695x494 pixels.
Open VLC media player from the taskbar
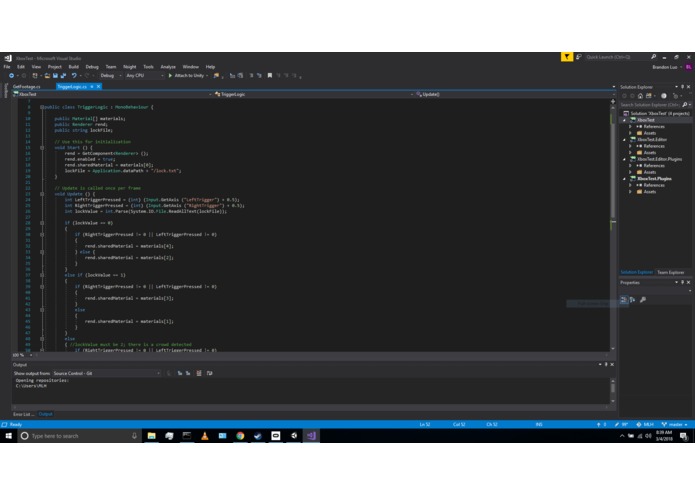click(204, 436)
